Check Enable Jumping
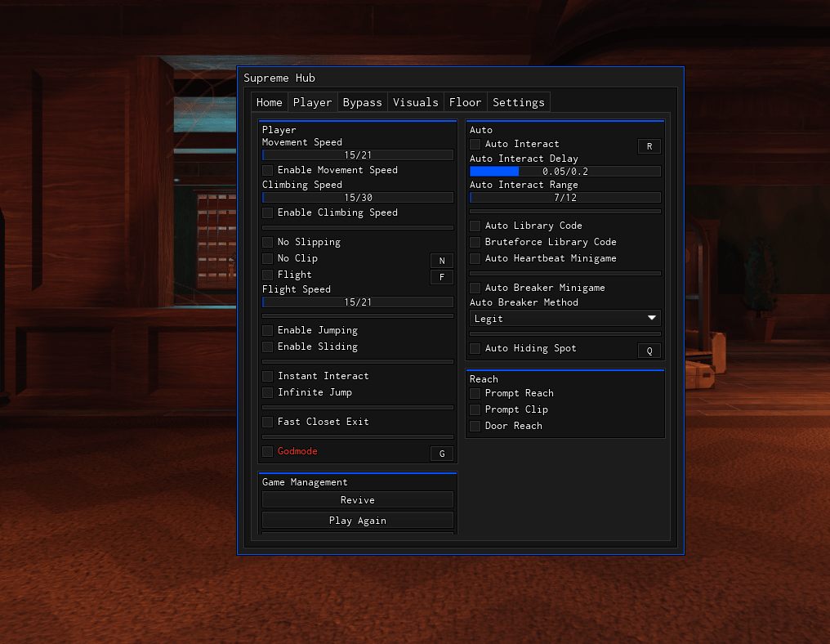Viewport: 830px width, 644px height. (x=268, y=330)
